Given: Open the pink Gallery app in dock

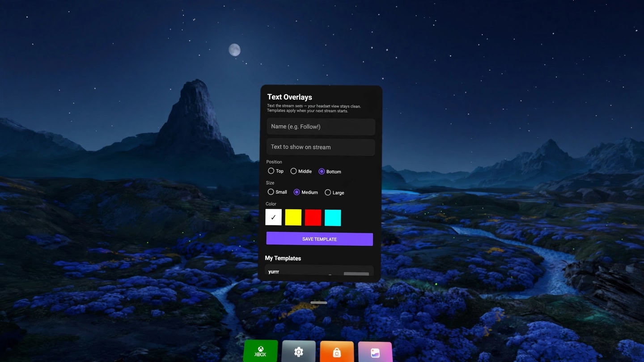Looking at the screenshot, I should pyautogui.click(x=375, y=352).
